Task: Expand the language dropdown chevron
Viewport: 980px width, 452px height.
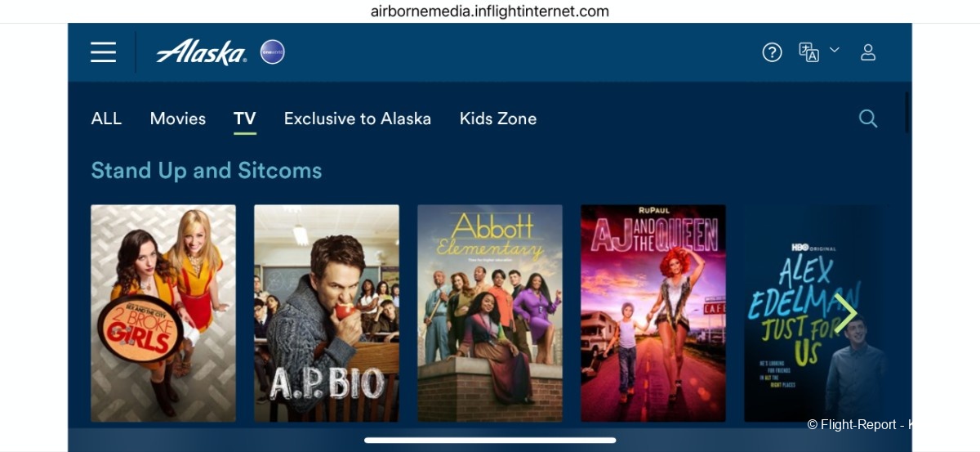Action: (x=835, y=50)
